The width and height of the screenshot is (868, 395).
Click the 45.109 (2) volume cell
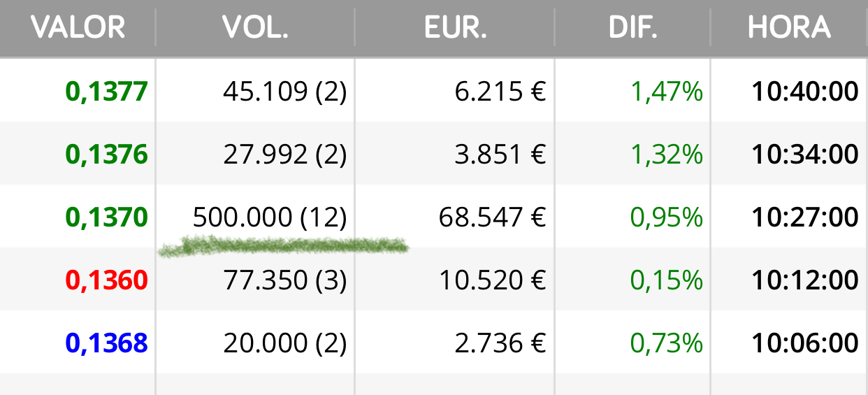(285, 92)
